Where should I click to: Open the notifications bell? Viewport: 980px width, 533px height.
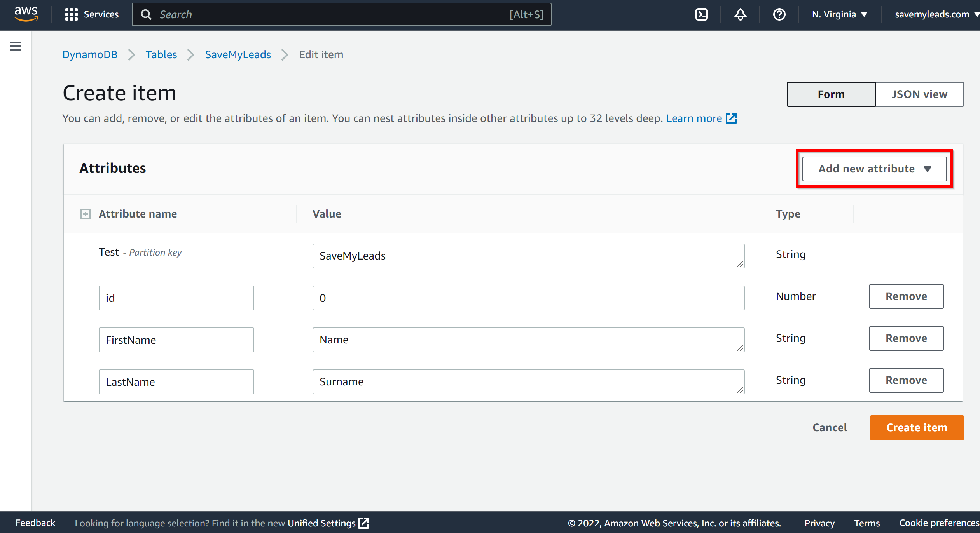[x=740, y=14]
